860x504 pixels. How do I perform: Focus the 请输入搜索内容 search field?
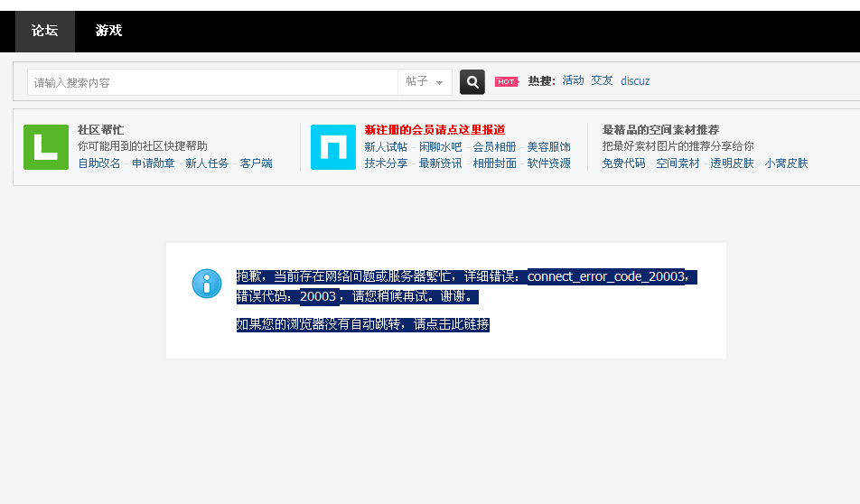tap(212, 82)
